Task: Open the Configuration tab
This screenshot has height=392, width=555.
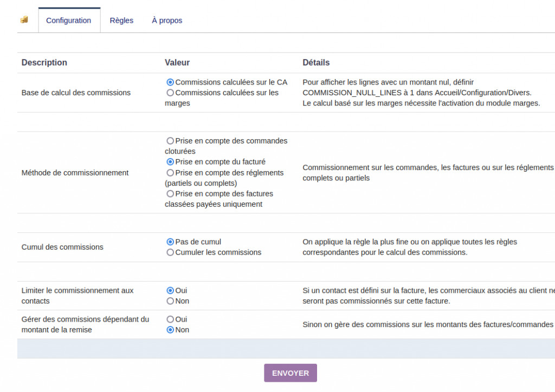Action: (x=68, y=21)
